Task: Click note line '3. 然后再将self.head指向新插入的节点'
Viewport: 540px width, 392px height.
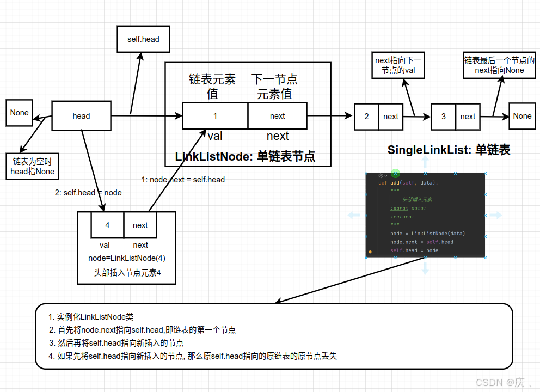Action: [116, 343]
